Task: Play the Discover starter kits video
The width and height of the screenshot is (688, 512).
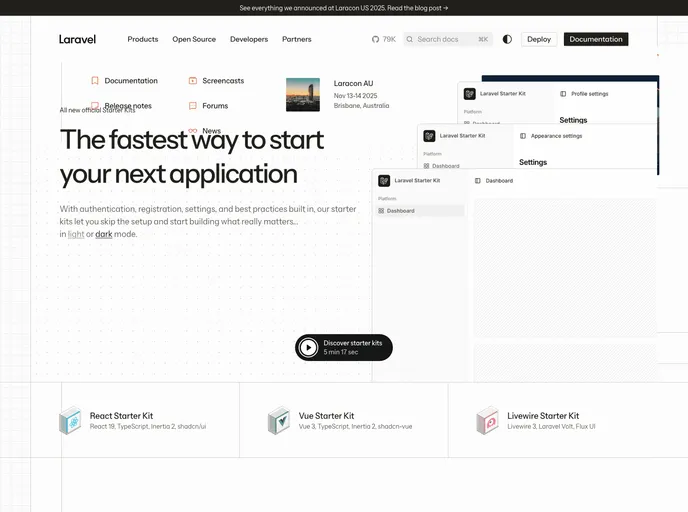Action: pyautogui.click(x=344, y=347)
